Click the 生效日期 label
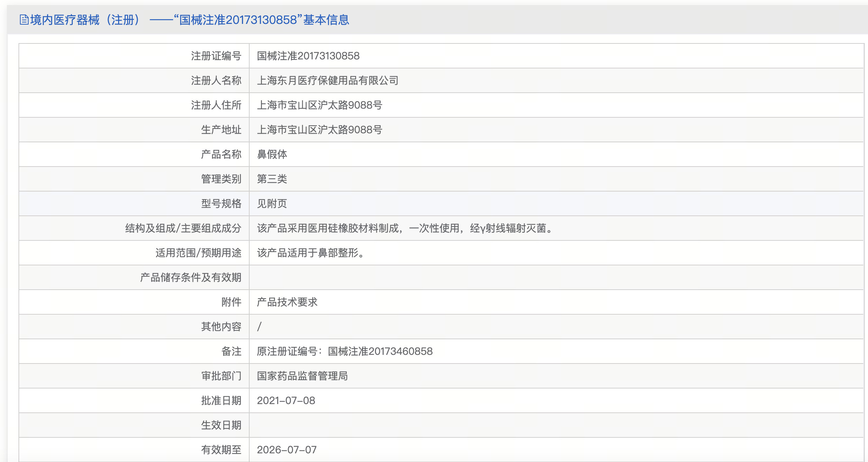 point(221,425)
